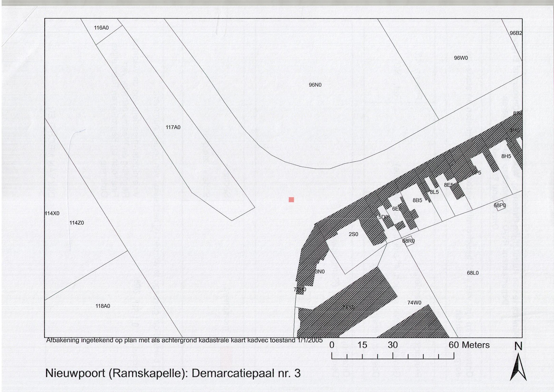Click parcel label 74W0
Viewport: 554px width, 392px height.
414,303
